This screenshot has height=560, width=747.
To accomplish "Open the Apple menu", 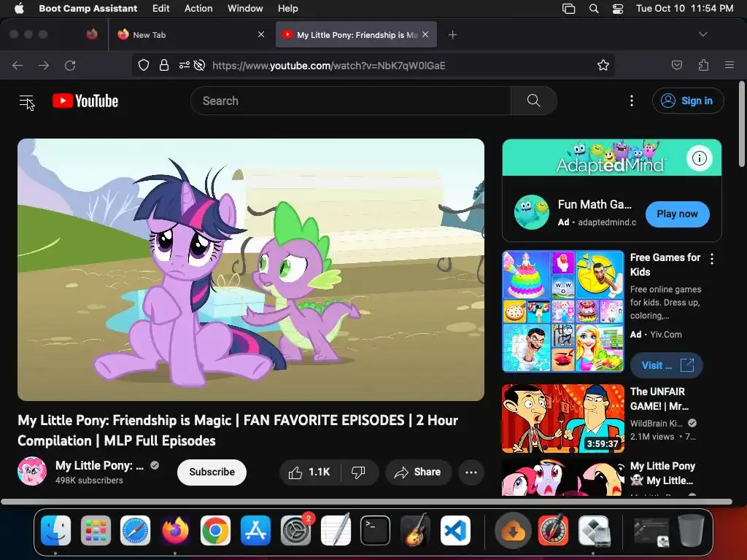I will coord(19,9).
